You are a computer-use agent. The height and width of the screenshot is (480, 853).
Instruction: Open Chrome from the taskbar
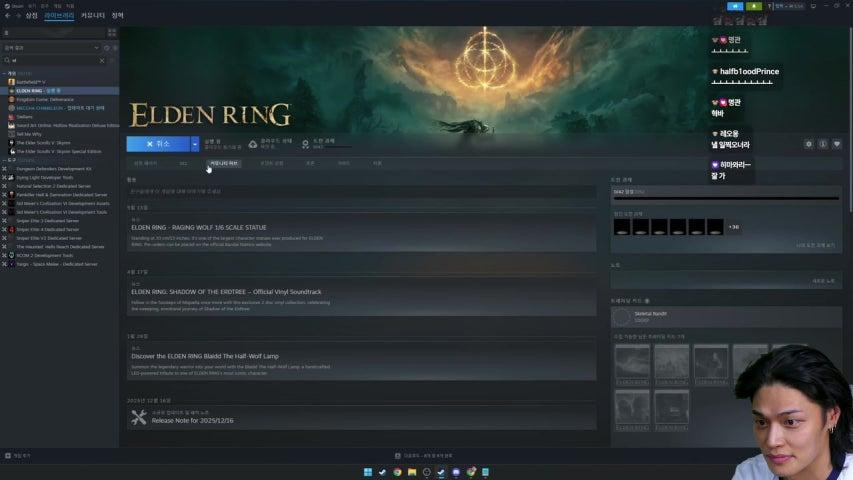pyautogui.click(x=397, y=472)
